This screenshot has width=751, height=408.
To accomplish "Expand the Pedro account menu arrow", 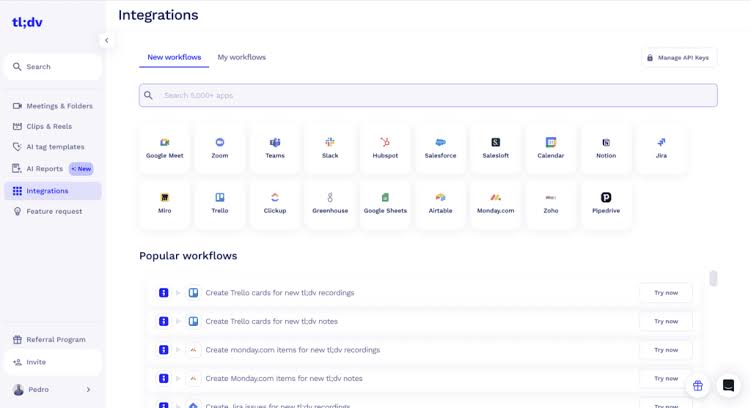I will (x=89, y=390).
